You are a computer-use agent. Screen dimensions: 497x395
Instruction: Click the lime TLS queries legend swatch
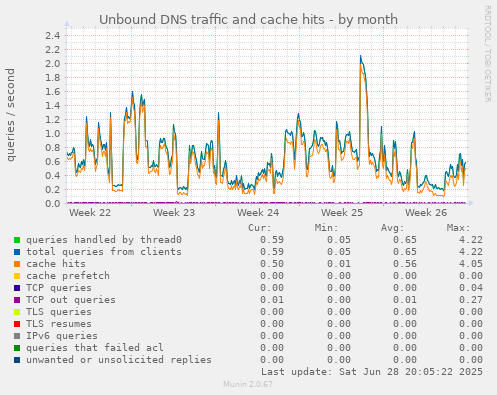(x=17, y=312)
